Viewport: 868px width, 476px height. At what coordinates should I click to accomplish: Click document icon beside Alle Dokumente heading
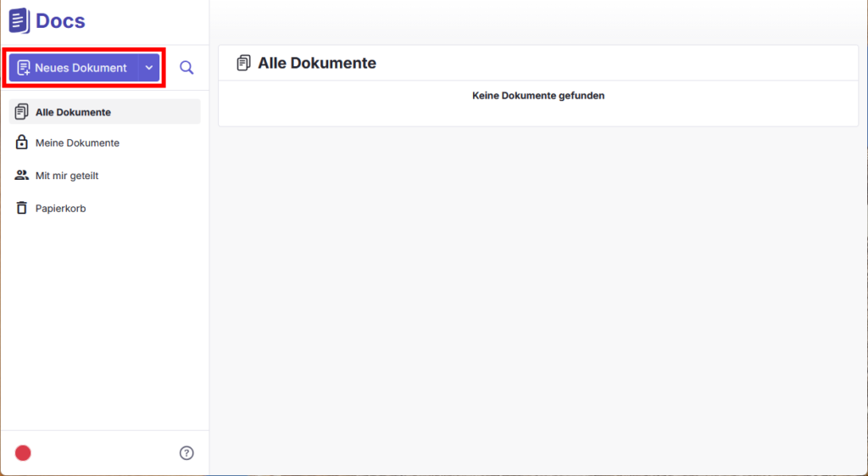tap(243, 63)
